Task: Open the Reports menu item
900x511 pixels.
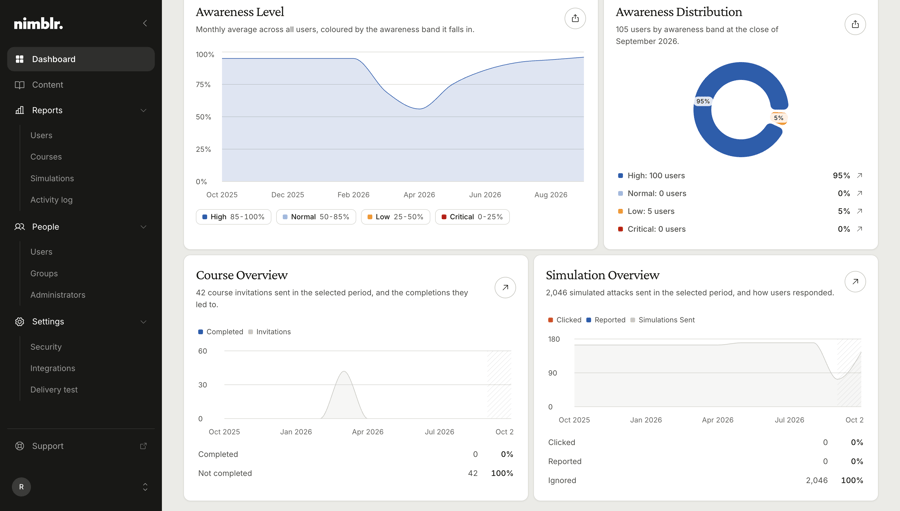Action: (x=81, y=110)
